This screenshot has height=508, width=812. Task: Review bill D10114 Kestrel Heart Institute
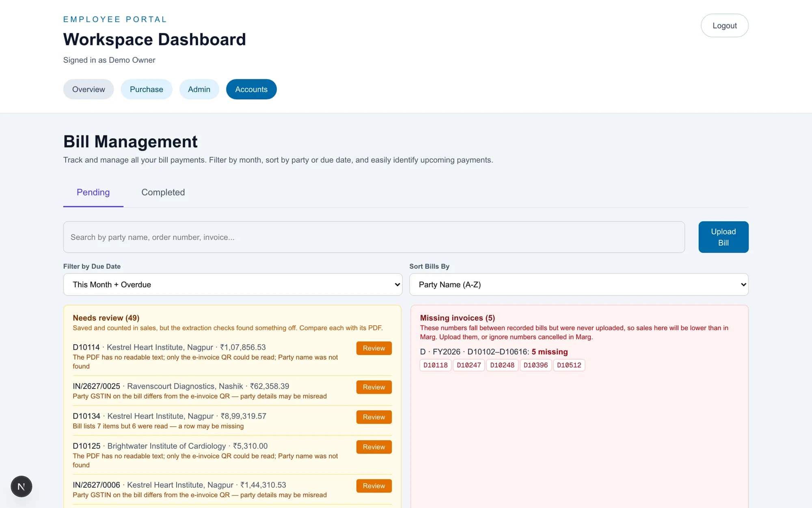tap(374, 348)
